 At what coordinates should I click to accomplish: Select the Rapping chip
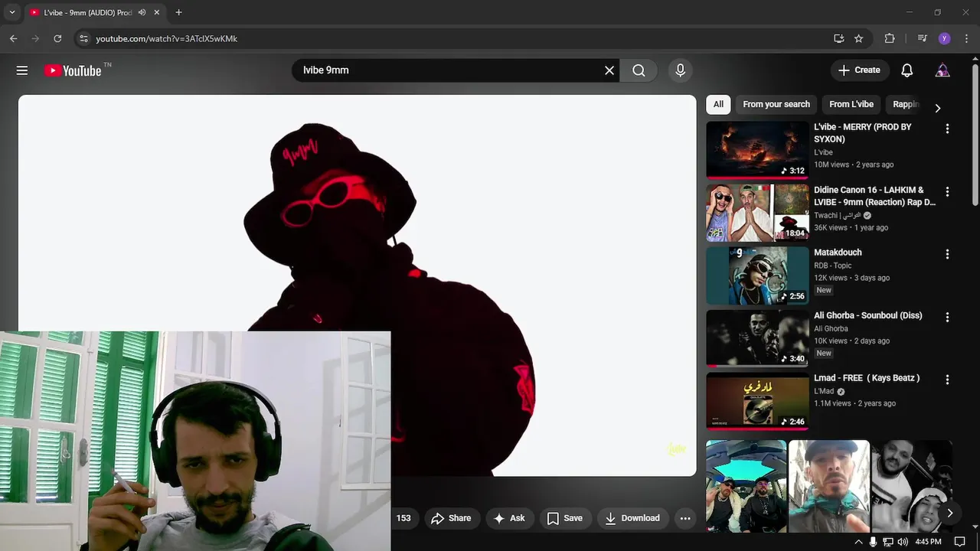905,104
